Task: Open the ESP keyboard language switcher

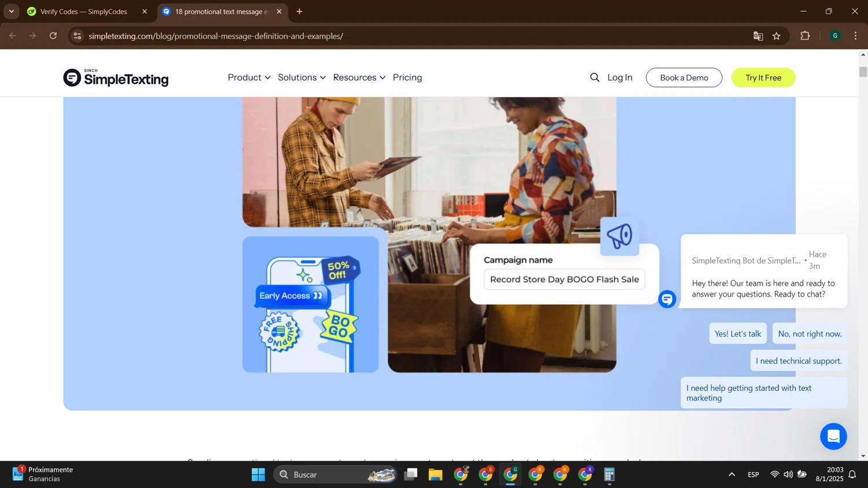Action: [753, 475]
